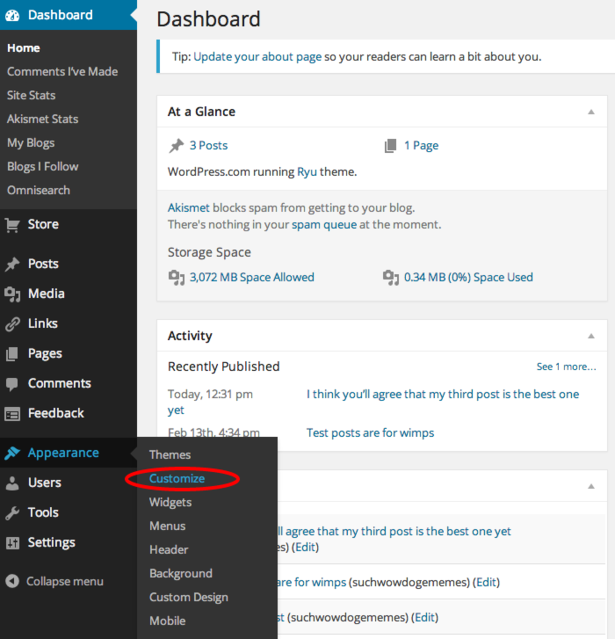Open the 'third post is the best' link under Recently Published
The height and width of the screenshot is (639, 615).
pyautogui.click(x=443, y=394)
